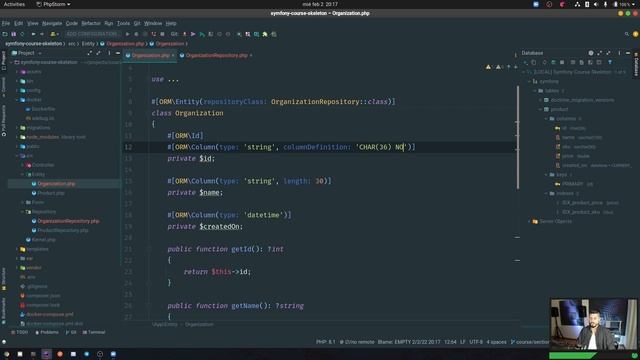Open the Bookmarks side tool window
This screenshot has height=360, width=640.
pos(4,311)
